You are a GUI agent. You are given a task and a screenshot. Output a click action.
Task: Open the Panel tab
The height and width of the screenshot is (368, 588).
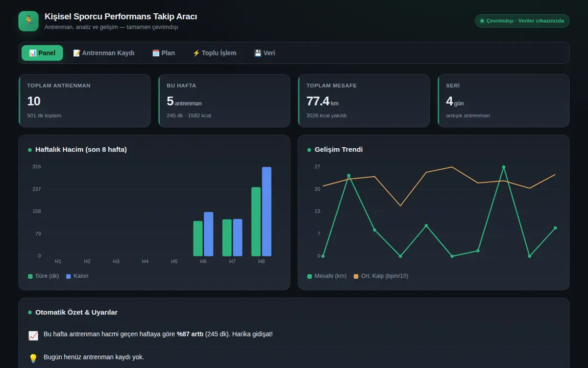click(x=42, y=53)
